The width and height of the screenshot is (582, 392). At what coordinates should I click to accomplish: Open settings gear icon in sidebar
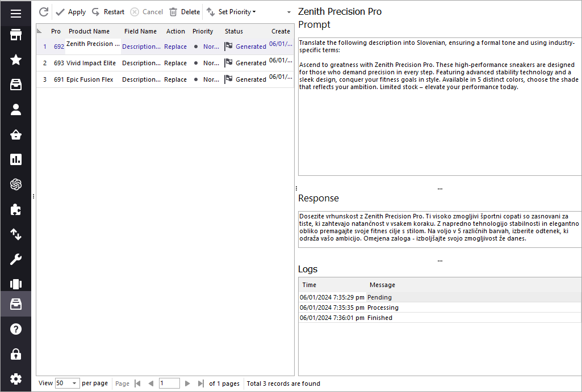click(x=15, y=379)
